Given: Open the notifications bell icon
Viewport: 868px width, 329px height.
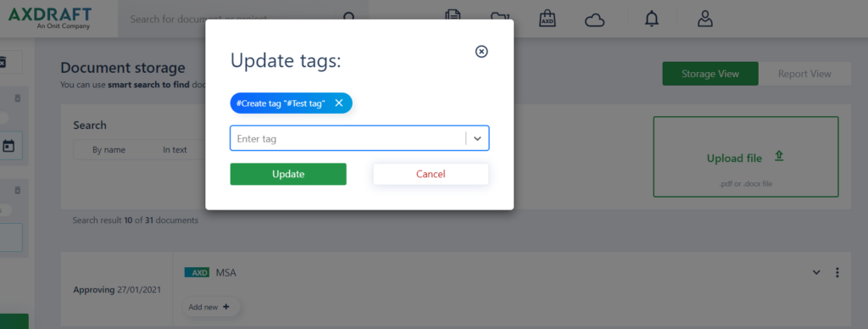Looking at the screenshot, I should pyautogui.click(x=652, y=19).
